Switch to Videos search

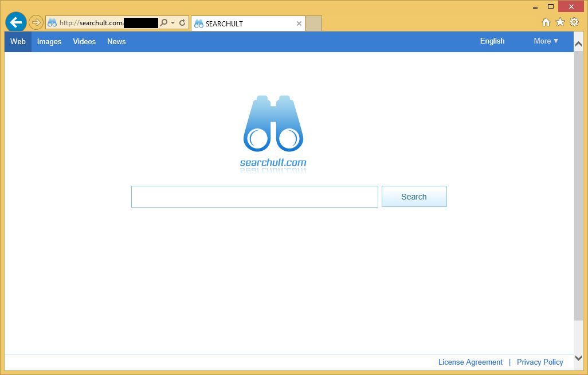coord(84,42)
